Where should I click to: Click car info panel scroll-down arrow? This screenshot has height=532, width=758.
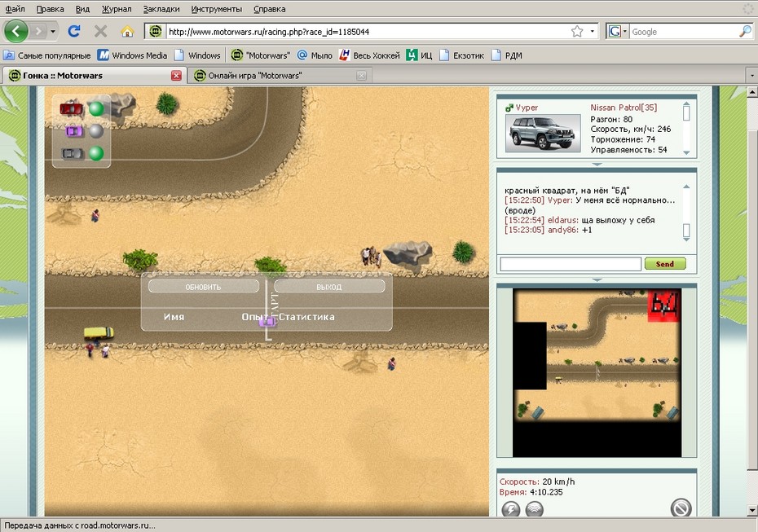point(686,152)
